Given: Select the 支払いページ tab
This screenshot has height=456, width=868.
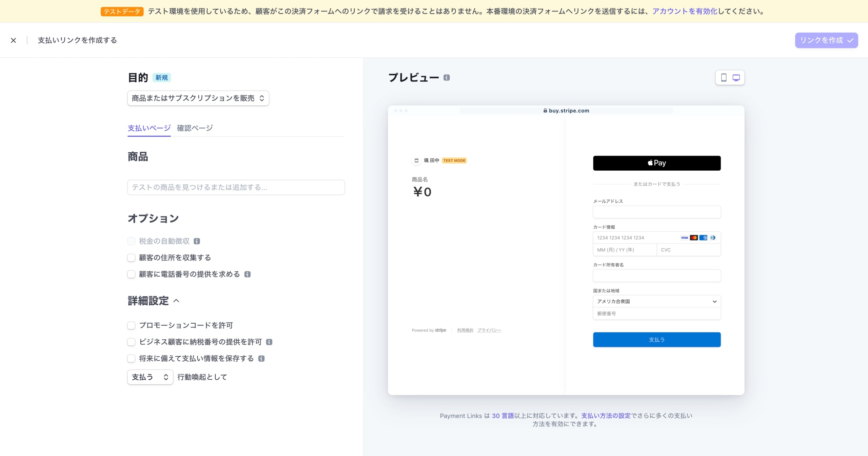Looking at the screenshot, I should (x=149, y=128).
